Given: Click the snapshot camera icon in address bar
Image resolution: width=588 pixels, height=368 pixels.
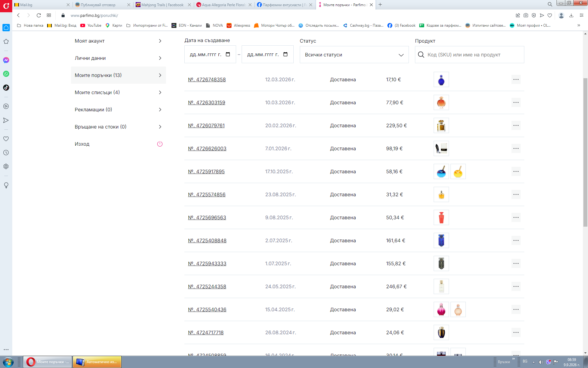Looking at the screenshot, I should pyautogui.click(x=526, y=15).
